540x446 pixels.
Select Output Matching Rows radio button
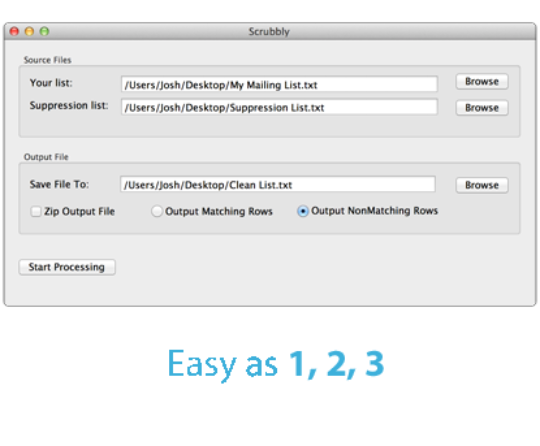[x=157, y=211]
